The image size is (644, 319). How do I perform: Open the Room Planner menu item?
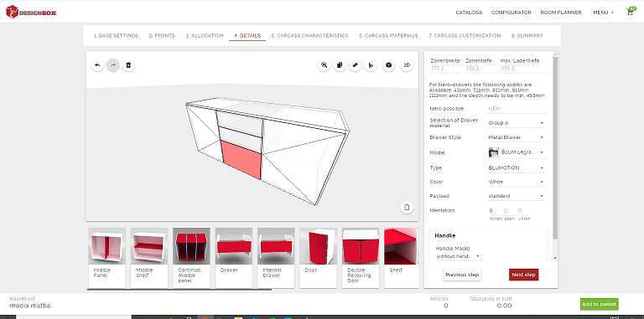click(561, 13)
